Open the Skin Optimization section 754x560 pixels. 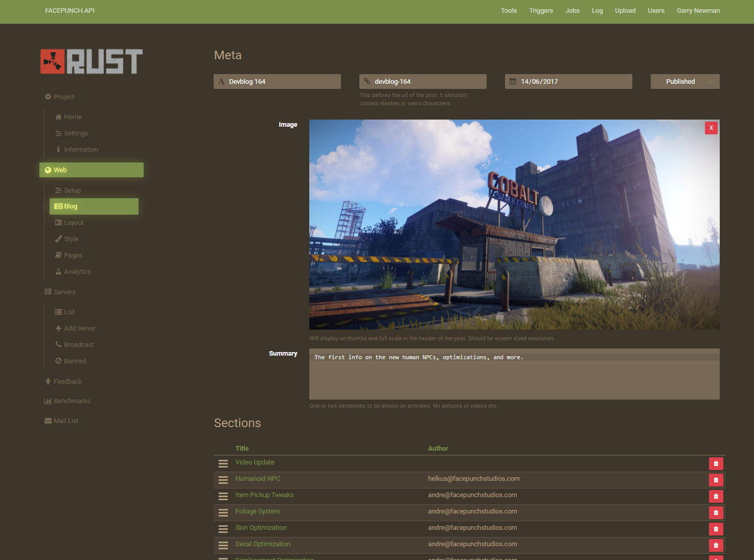click(261, 528)
